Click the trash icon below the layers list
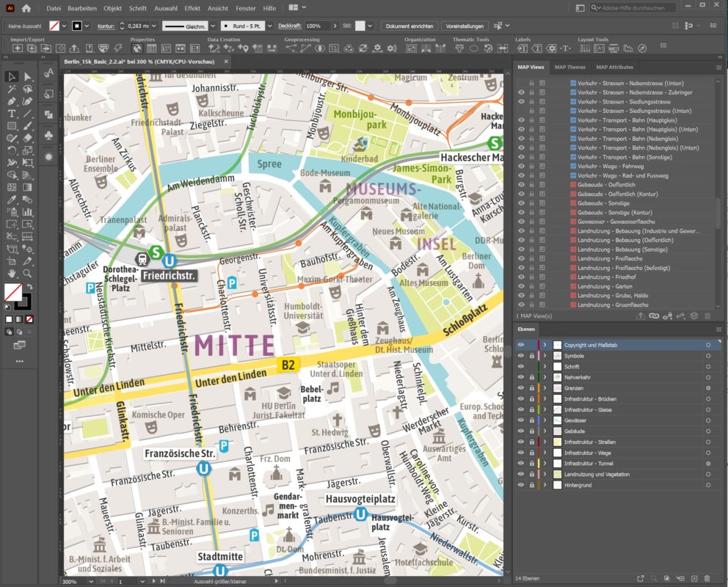 706,577
